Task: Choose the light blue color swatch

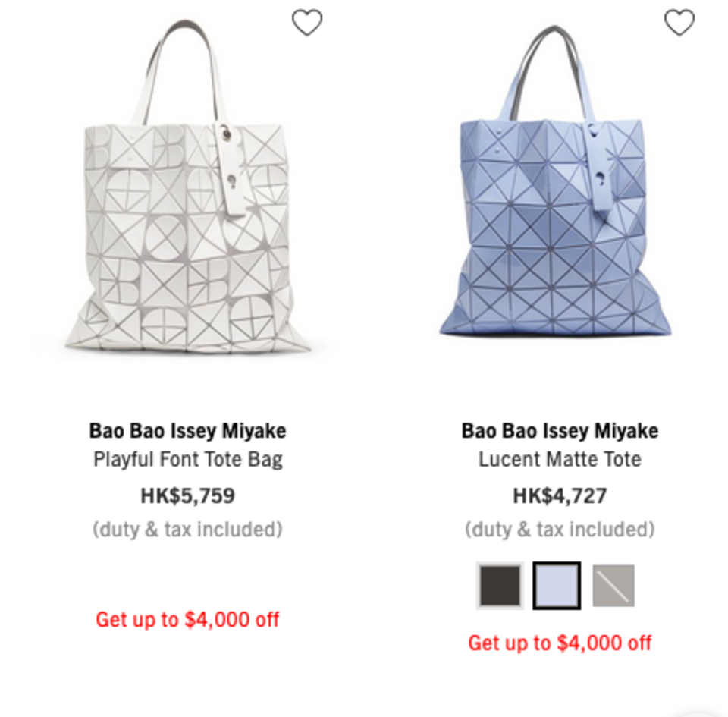Action: pyautogui.click(x=557, y=586)
